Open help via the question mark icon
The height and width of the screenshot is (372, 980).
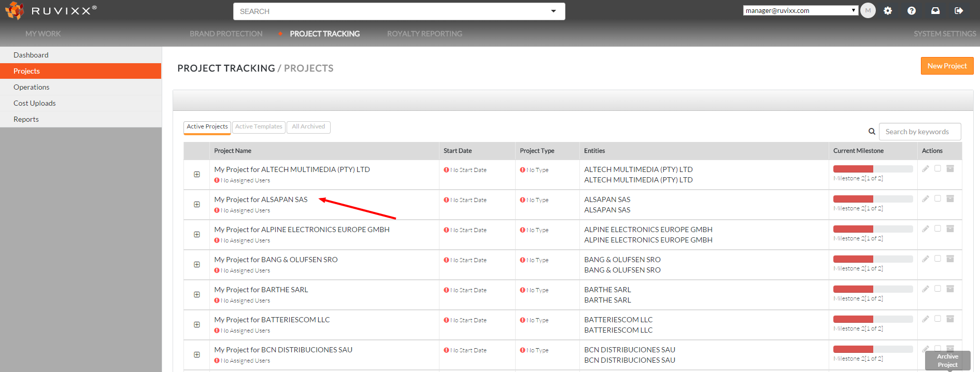point(912,11)
